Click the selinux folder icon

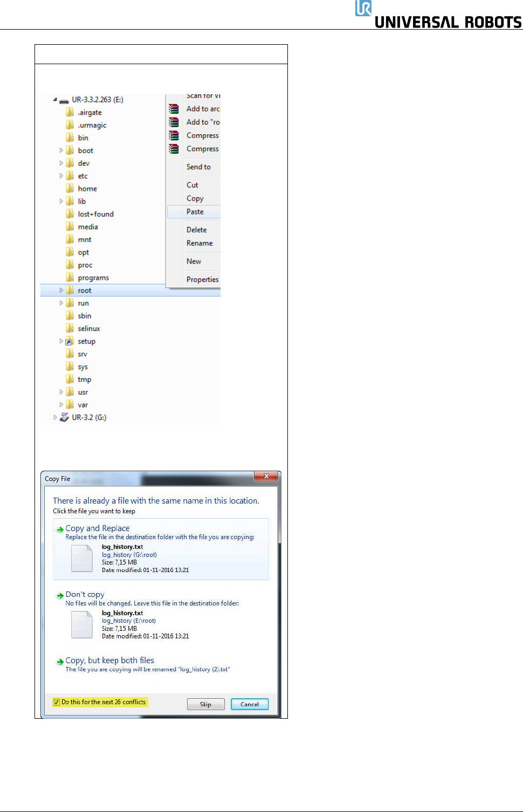point(70,328)
